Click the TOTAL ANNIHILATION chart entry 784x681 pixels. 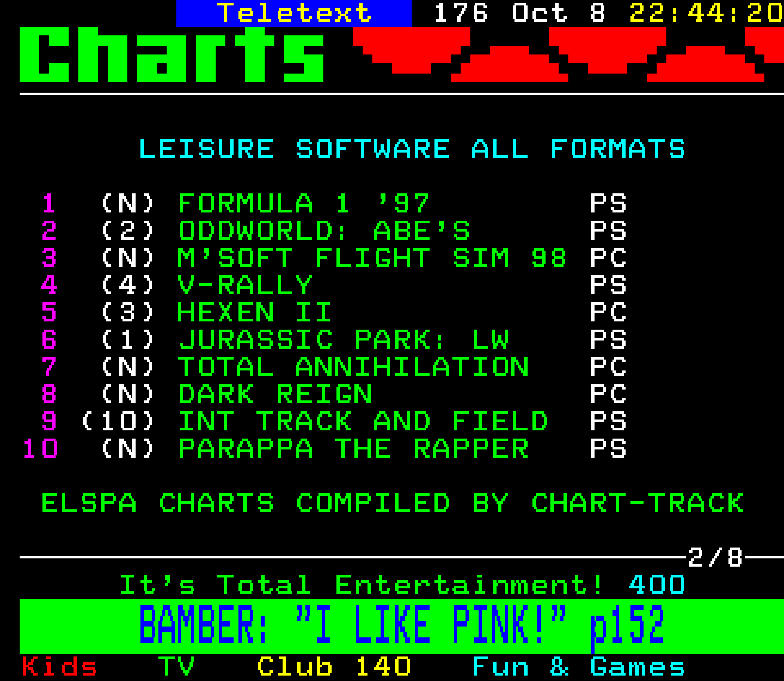point(353,367)
